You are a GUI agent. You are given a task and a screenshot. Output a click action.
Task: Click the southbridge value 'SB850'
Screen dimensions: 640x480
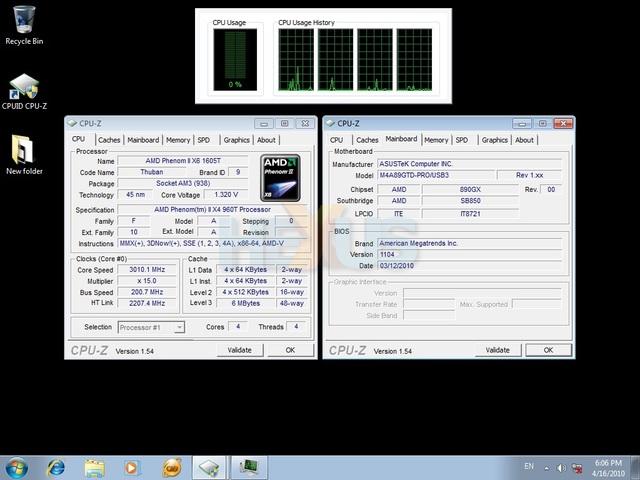(x=470, y=201)
